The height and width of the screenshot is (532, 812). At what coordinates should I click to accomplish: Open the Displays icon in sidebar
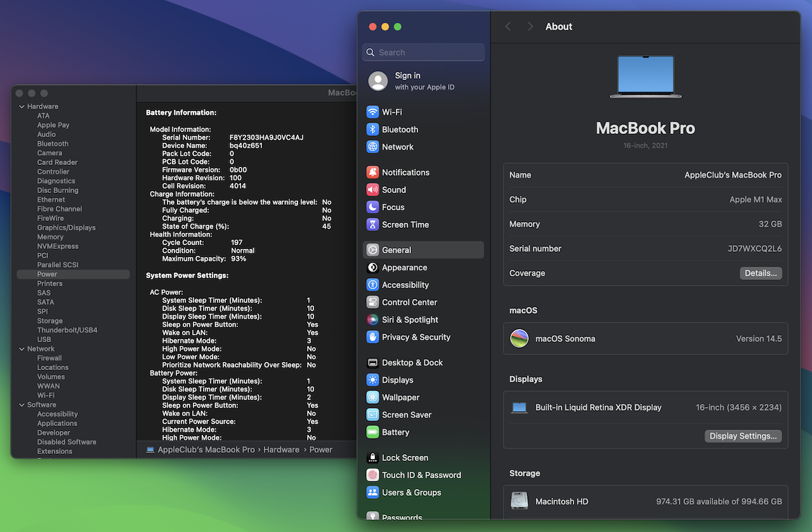coord(372,380)
